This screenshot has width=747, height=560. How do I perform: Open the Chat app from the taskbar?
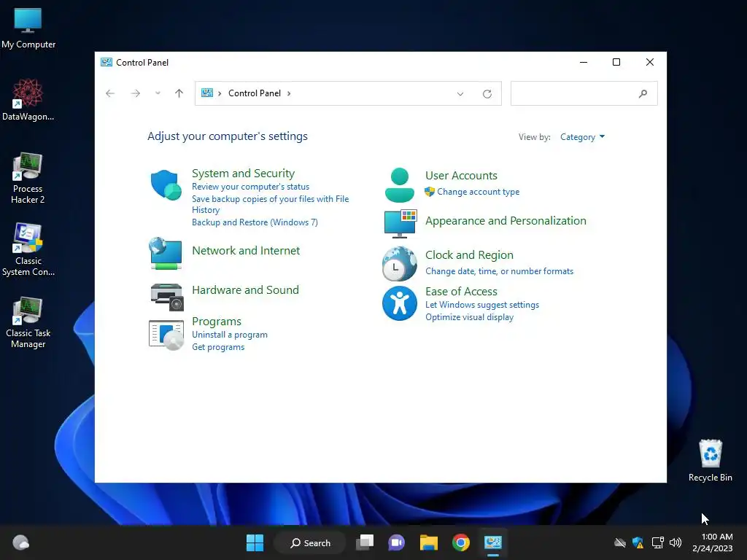pos(396,542)
